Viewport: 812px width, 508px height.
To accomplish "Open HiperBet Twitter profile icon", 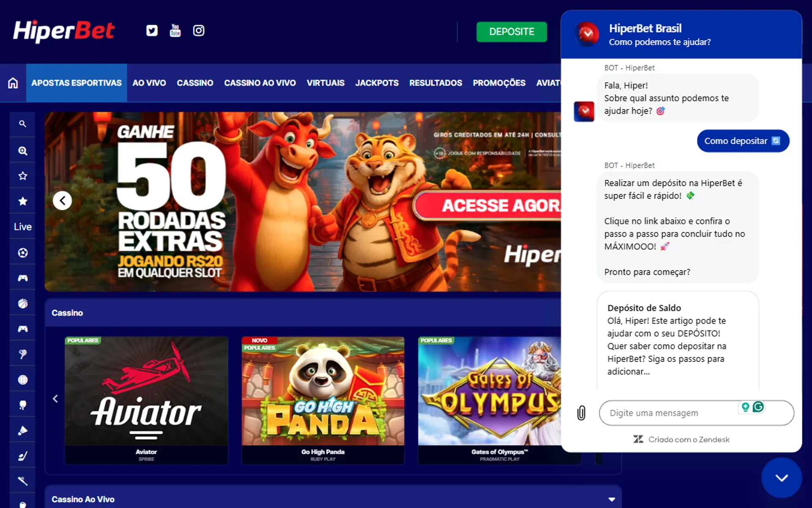I will pyautogui.click(x=152, y=30).
